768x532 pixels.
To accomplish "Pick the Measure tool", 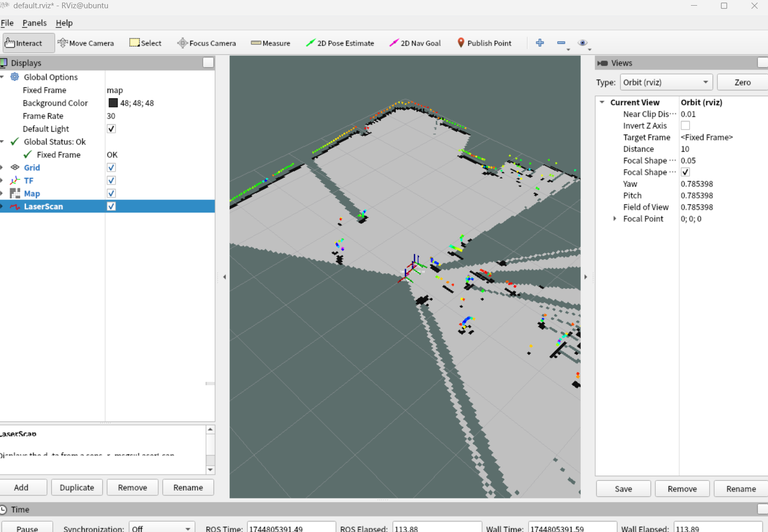I will coord(270,43).
